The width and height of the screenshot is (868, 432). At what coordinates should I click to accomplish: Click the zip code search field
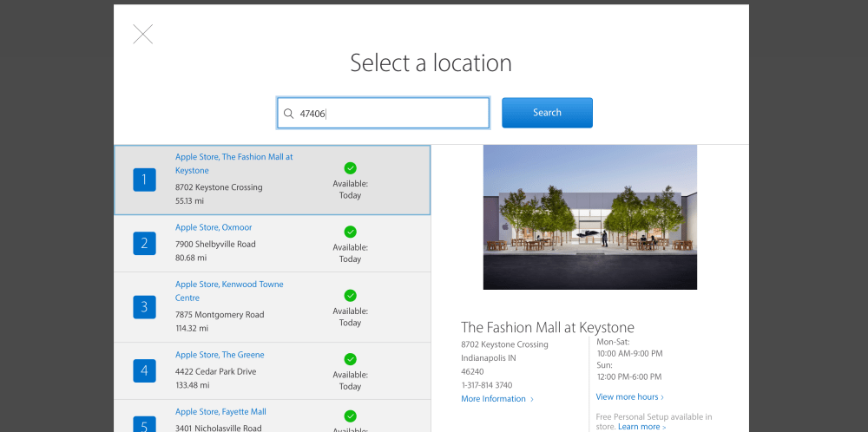pyautogui.click(x=391, y=113)
